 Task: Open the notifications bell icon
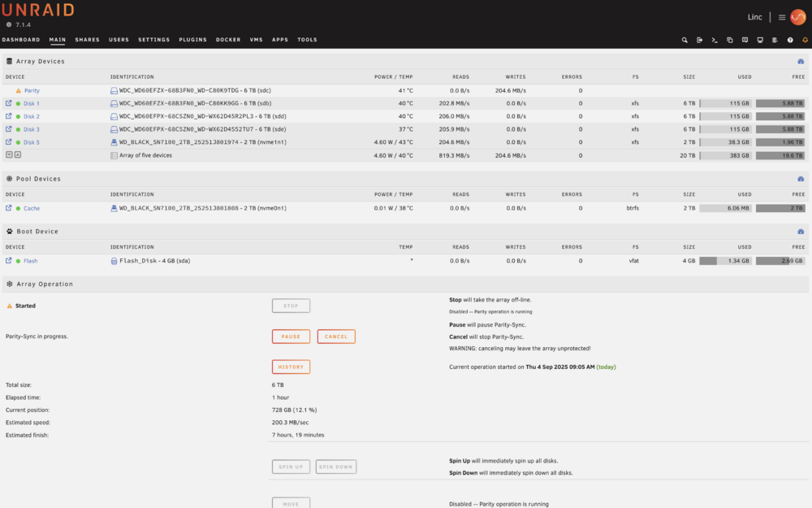click(x=805, y=40)
